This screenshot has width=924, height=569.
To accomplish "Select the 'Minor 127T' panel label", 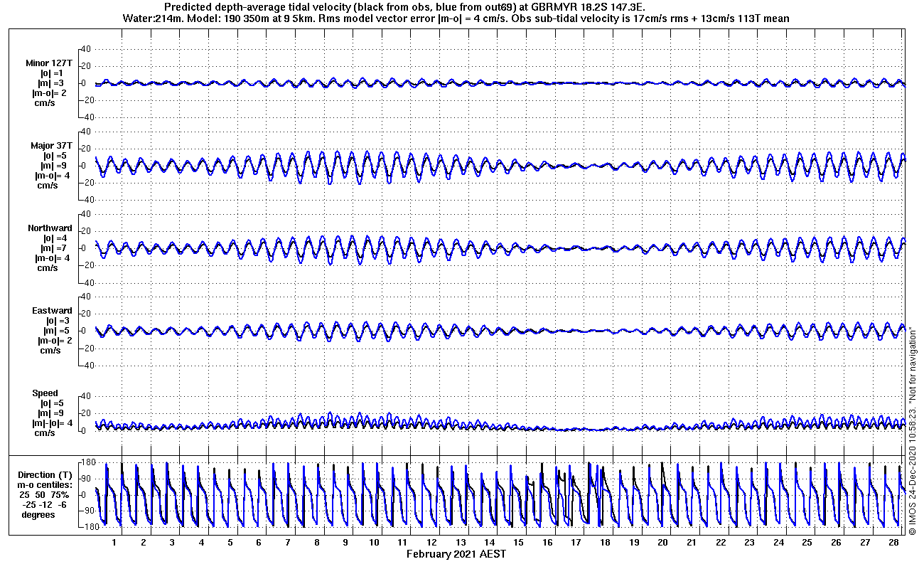I will pos(49,63).
